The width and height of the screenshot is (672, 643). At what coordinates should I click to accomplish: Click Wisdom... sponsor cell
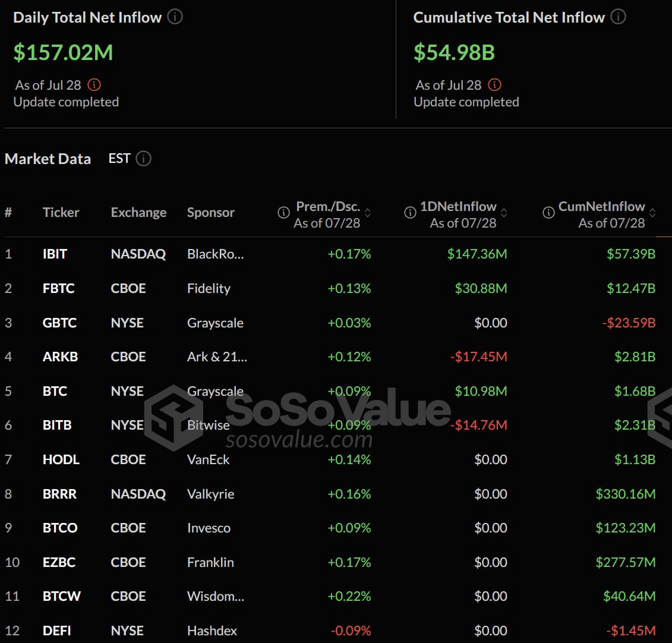point(216,596)
